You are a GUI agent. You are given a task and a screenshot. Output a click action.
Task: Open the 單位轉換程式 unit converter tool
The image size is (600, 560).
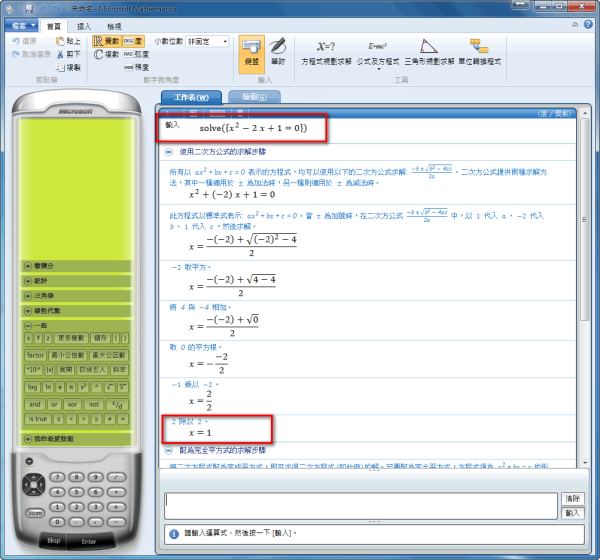479,52
